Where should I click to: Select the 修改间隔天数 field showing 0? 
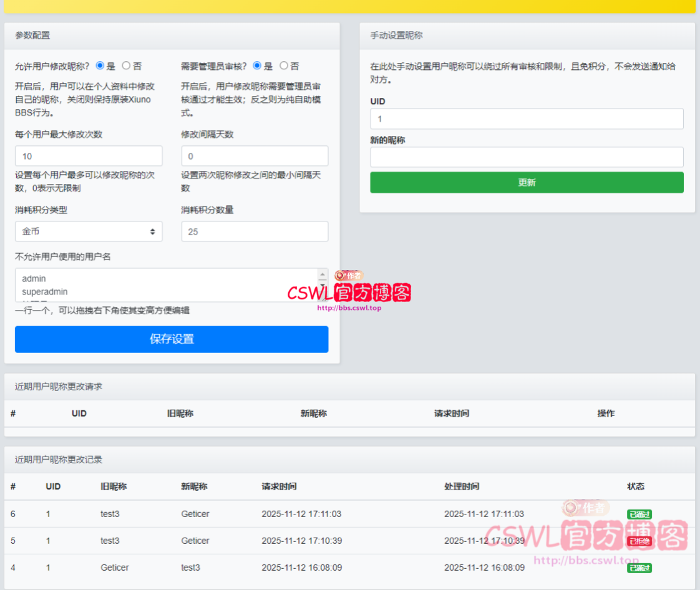point(255,155)
